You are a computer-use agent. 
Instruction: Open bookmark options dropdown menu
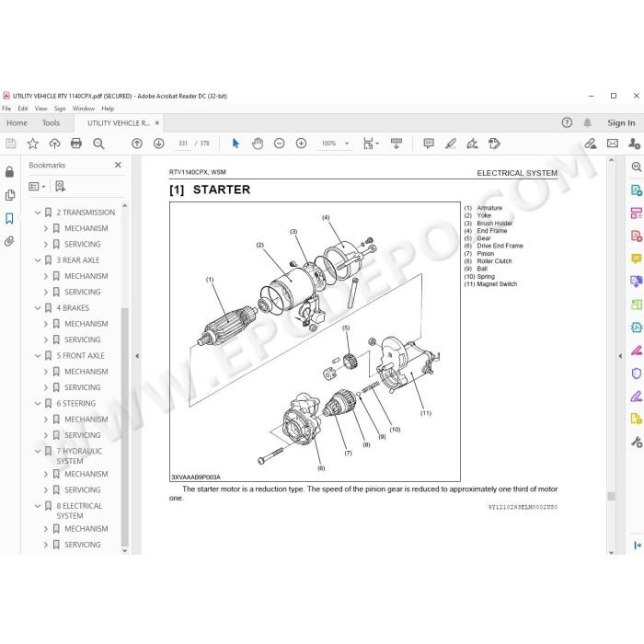coord(37,187)
